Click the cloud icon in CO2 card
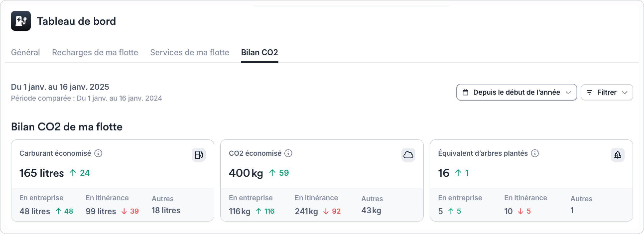 (x=408, y=155)
